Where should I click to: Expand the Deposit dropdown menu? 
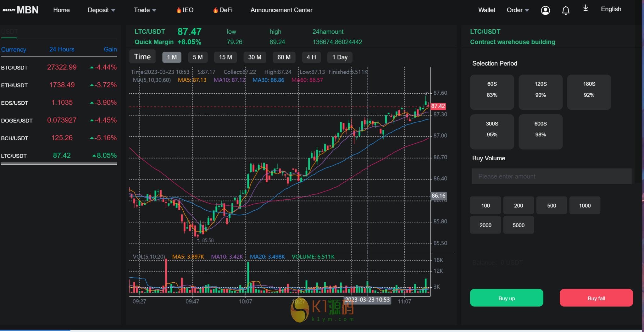(x=101, y=10)
